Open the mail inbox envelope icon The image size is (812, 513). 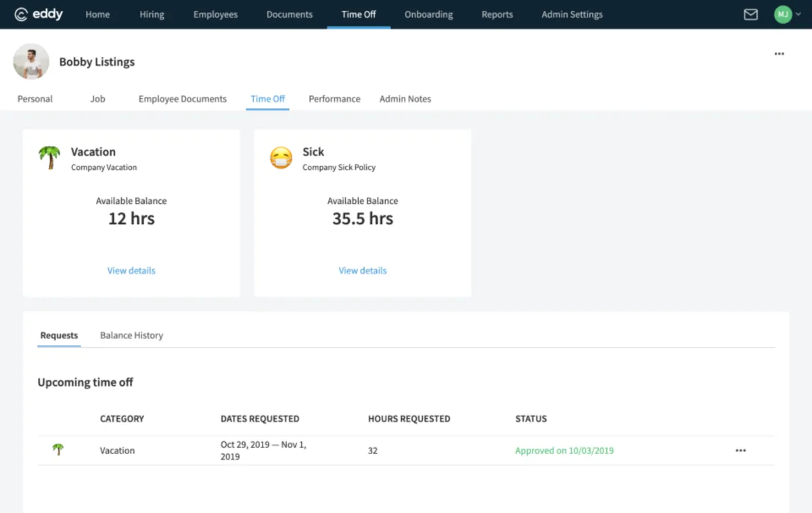tap(750, 14)
